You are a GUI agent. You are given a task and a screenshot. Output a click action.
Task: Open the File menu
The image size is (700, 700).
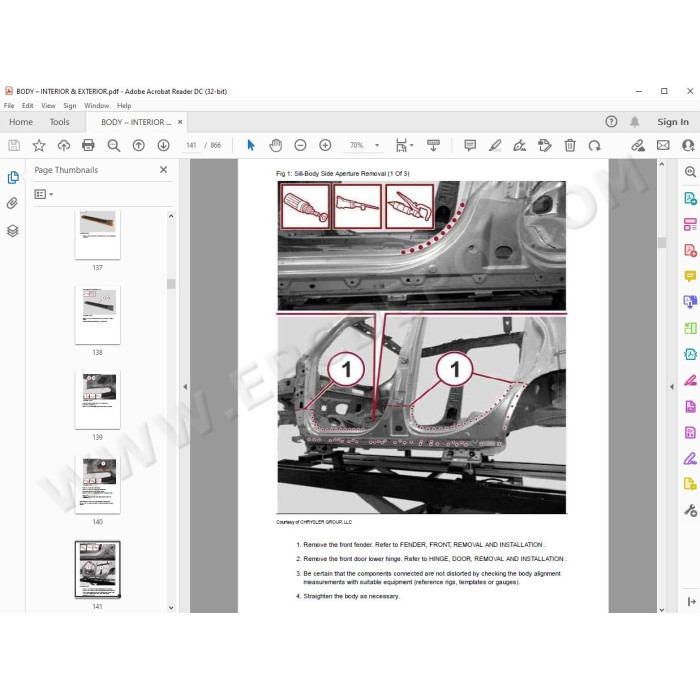click(9, 106)
